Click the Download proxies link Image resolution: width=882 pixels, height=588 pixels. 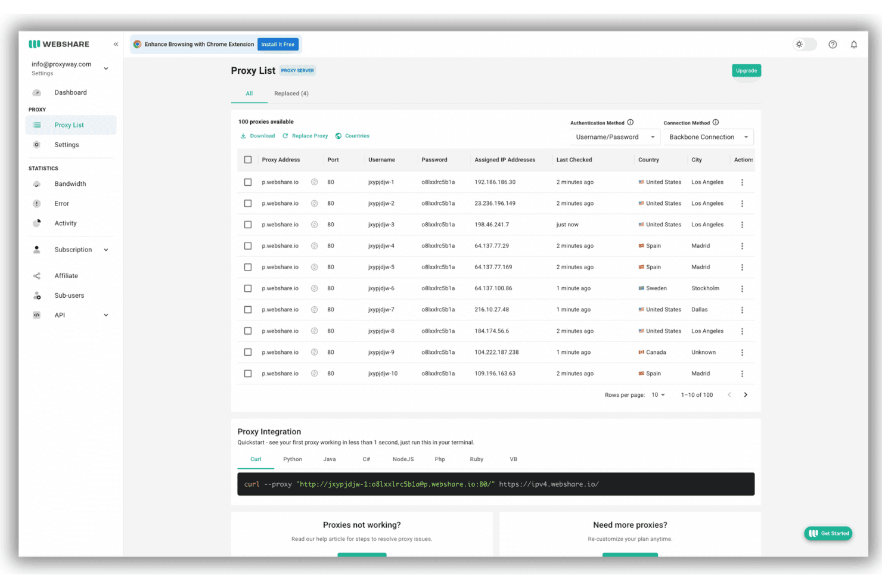257,136
